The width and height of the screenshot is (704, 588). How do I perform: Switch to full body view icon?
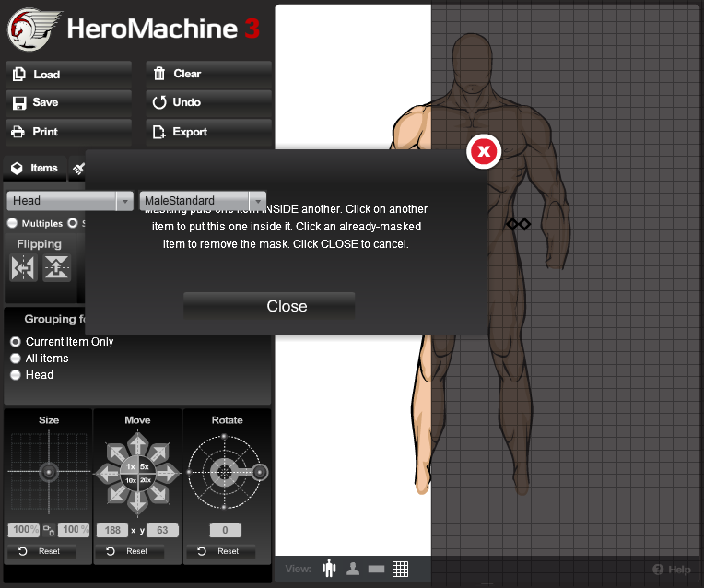pos(329,569)
